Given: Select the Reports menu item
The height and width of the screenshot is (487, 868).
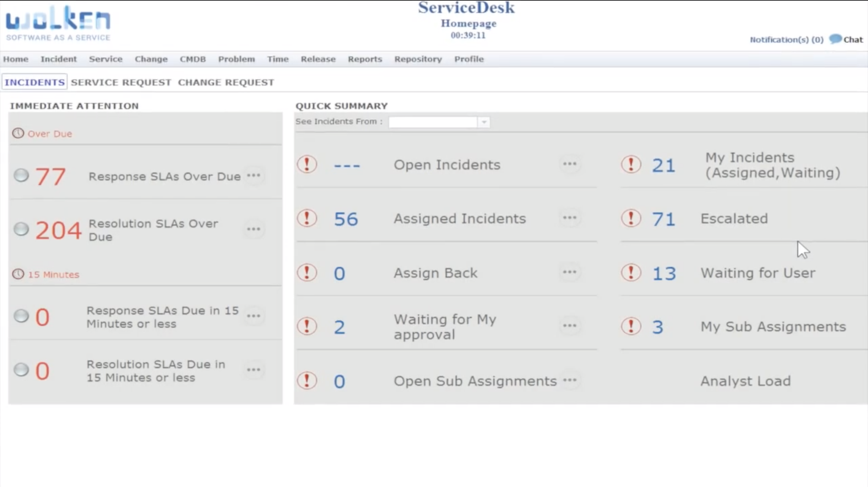Looking at the screenshot, I should 364,59.
